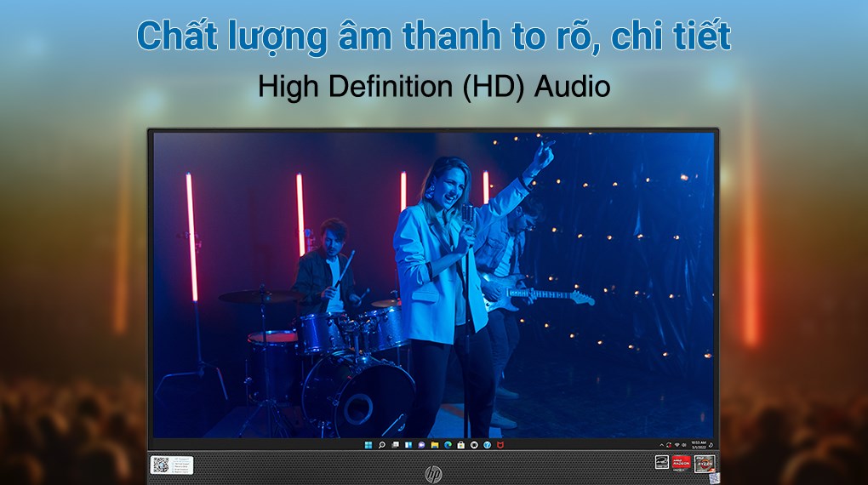This screenshot has width=868, height=485.
Task: Open the clock and date flyout
Action: pos(699,445)
